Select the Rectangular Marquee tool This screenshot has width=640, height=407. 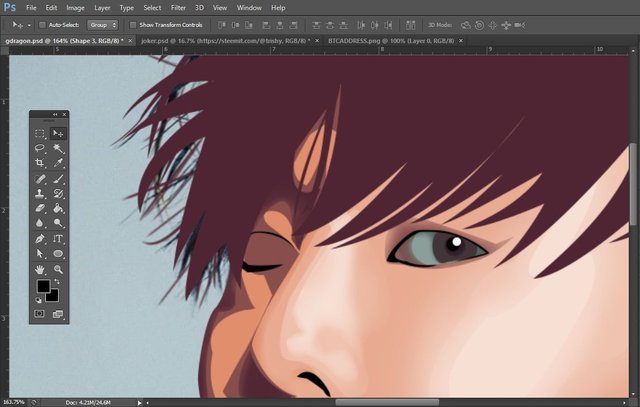pyautogui.click(x=40, y=133)
